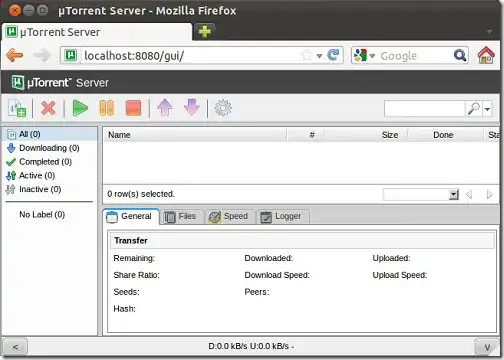This screenshot has height=360, width=504.
Task: Click the red X Remove torrent icon
Action: click(x=48, y=108)
